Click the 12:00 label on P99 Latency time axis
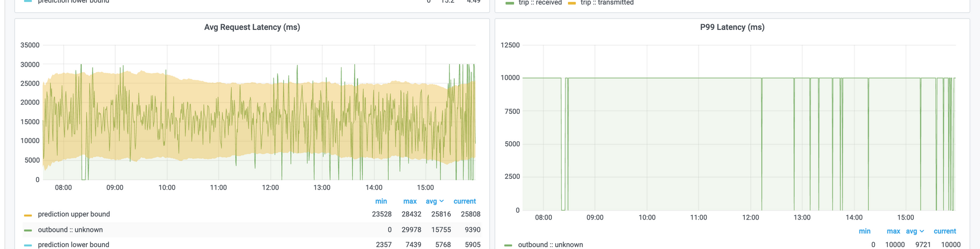Image resolution: width=980 pixels, height=249 pixels. tap(750, 218)
